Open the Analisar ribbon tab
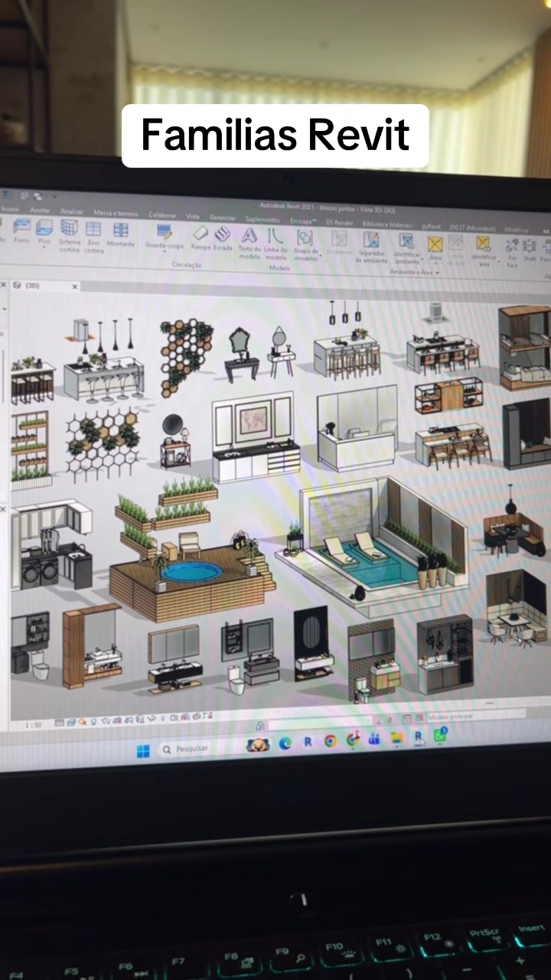Image resolution: width=551 pixels, height=980 pixels. 72,211
